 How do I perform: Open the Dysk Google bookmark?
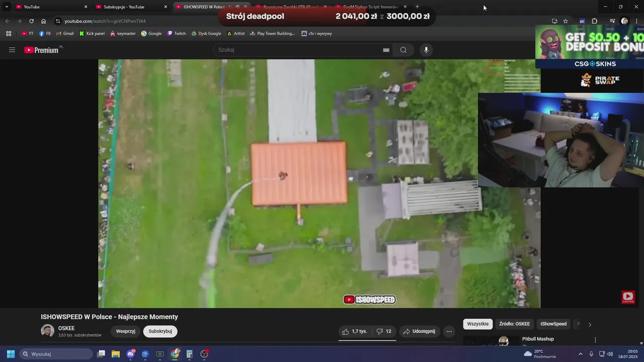(206, 34)
